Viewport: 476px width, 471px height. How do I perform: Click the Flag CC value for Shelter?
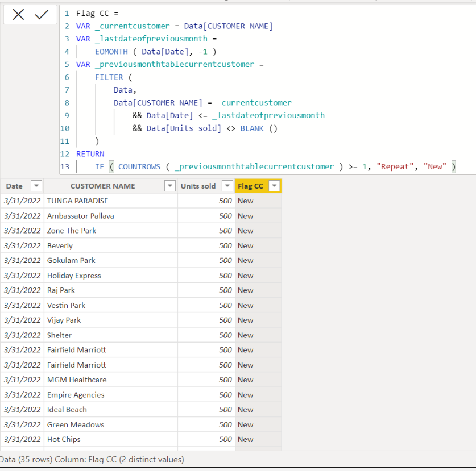[x=258, y=335]
